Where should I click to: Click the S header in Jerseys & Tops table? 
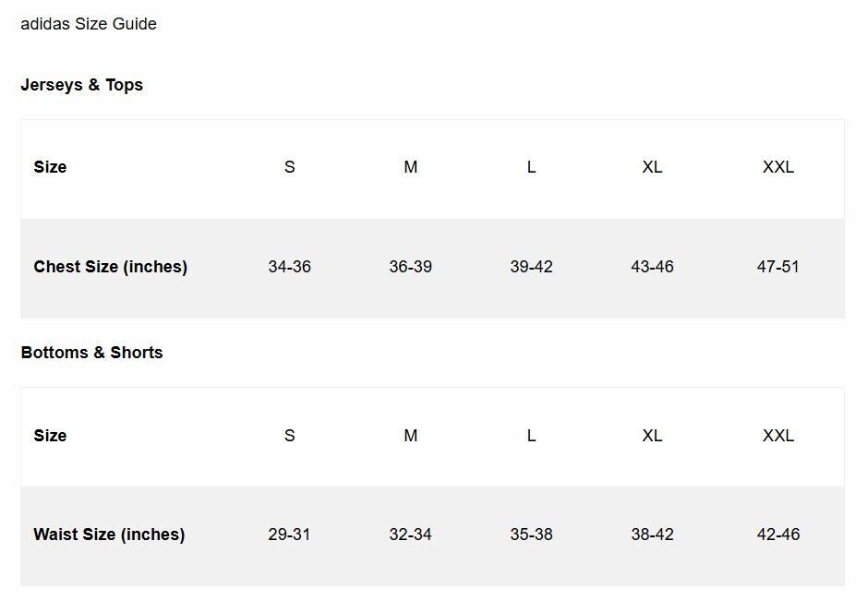(289, 167)
